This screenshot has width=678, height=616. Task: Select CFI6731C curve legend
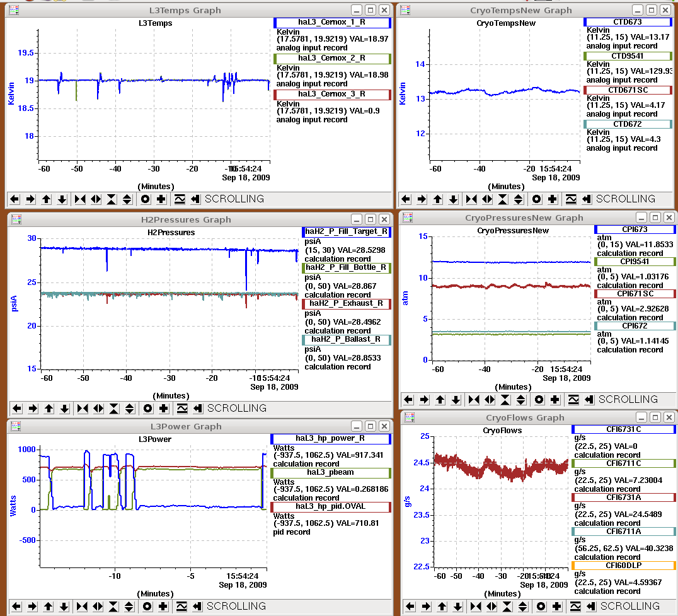click(624, 429)
